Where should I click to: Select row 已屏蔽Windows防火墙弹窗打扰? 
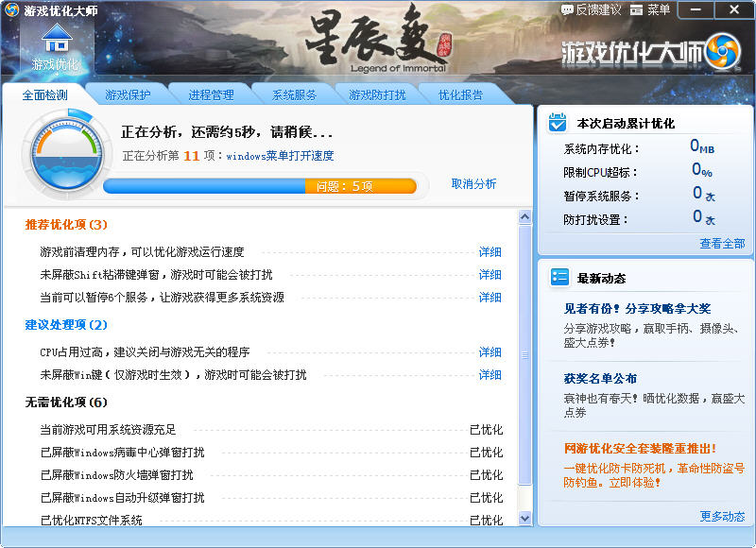[x=271, y=474]
